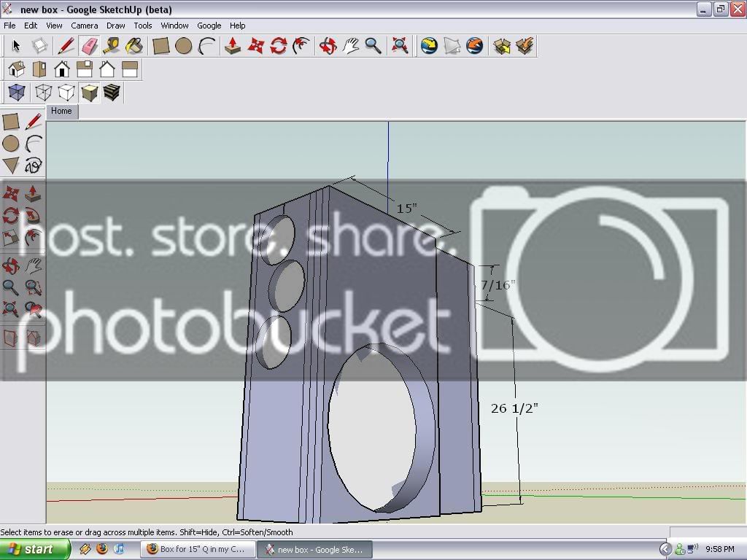The width and height of the screenshot is (747, 560).
Task: Click the Place Model globe icon
Action: coord(475,46)
